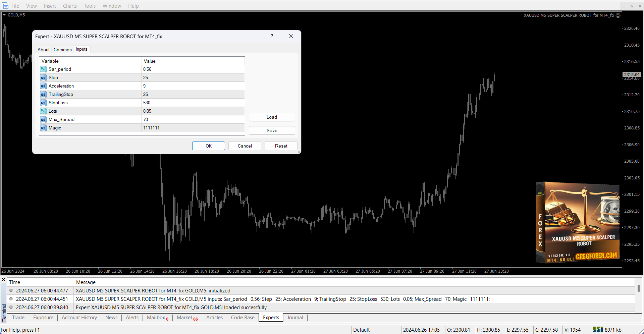The height and width of the screenshot is (334, 644).
Task: Reset the expert inputs to defaults
Action: 281,146
